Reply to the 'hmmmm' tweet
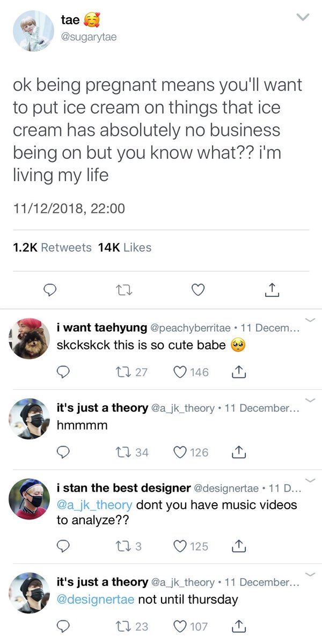 pos(63,452)
